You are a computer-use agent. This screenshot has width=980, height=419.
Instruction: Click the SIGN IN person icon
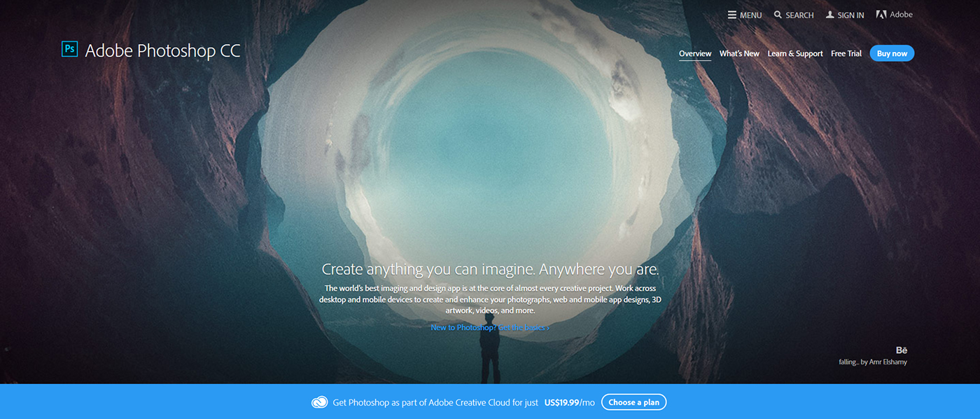(x=829, y=15)
